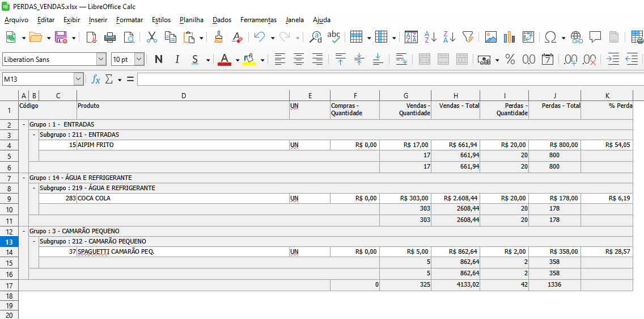
Task: Toggle Wrap Text button
Action: [401, 59]
